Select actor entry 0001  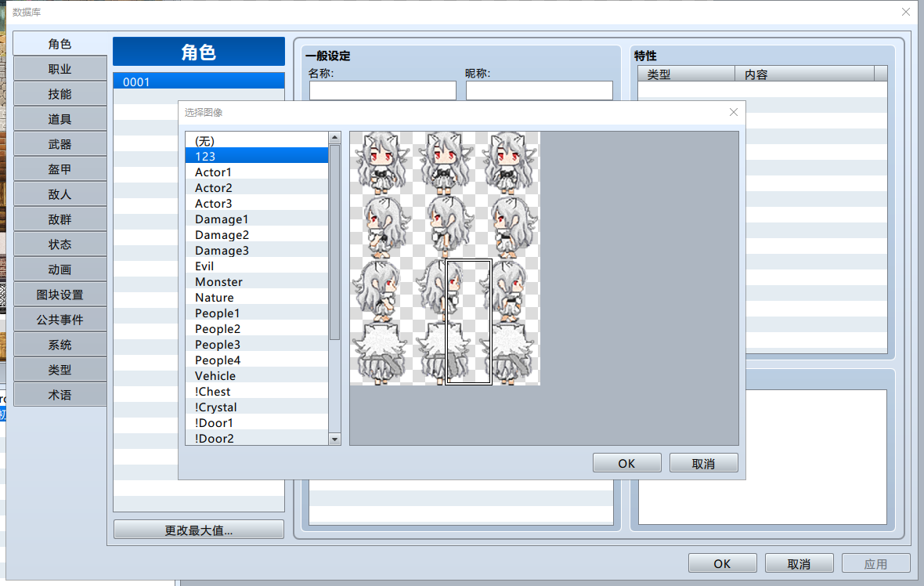point(199,81)
